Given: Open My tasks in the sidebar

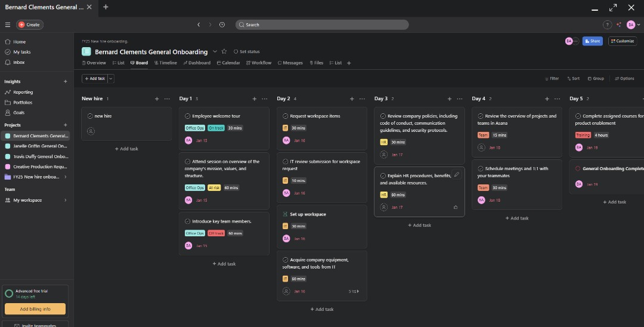Looking at the screenshot, I should (36, 52).
